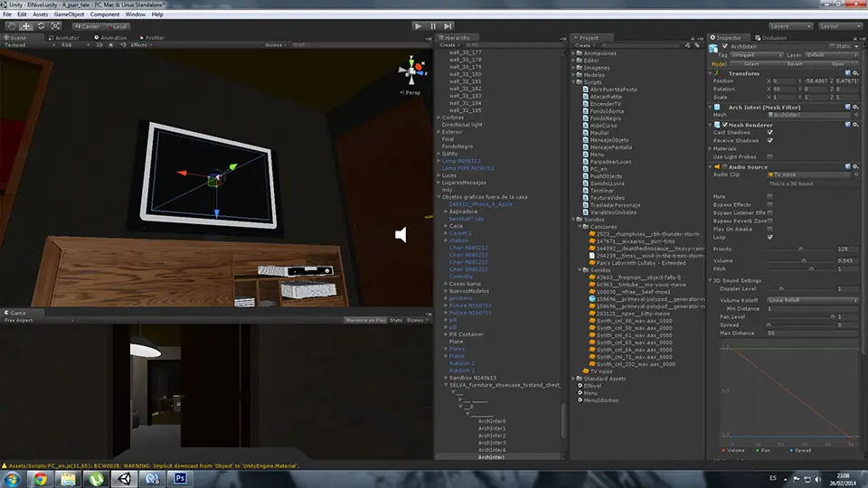Open Volume Rolloff Linear Rolloff dropdown
868x488 pixels.
813,300
